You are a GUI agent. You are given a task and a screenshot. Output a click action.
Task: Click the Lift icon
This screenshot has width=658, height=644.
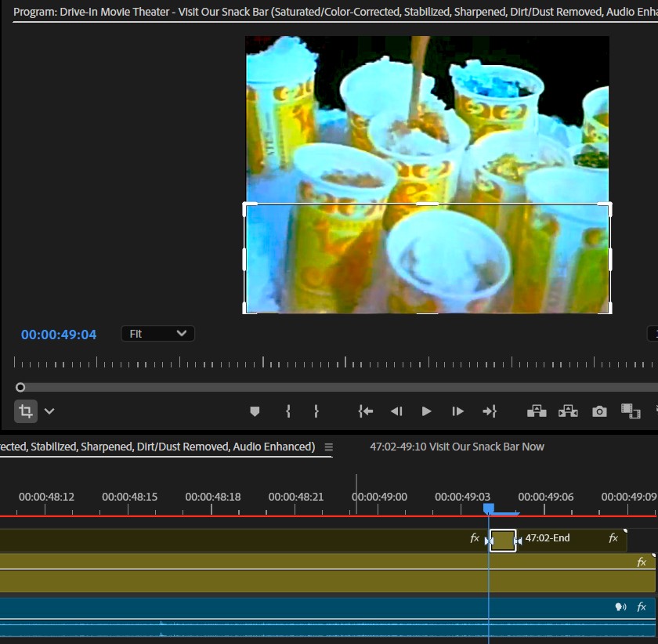pyautogui.click(x=537, y=411)
